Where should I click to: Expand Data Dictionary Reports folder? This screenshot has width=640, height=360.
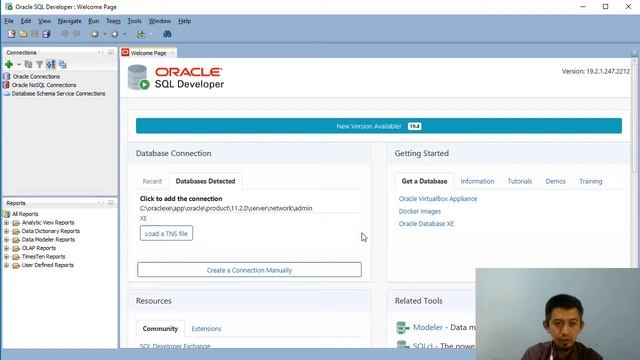click(6, 231)
